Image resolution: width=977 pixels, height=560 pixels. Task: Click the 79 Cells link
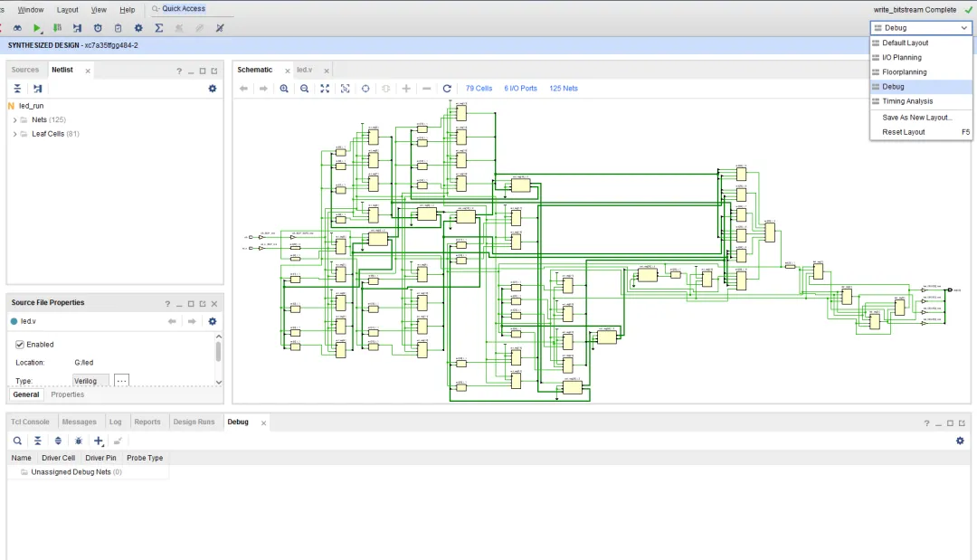tap(479, 89)
